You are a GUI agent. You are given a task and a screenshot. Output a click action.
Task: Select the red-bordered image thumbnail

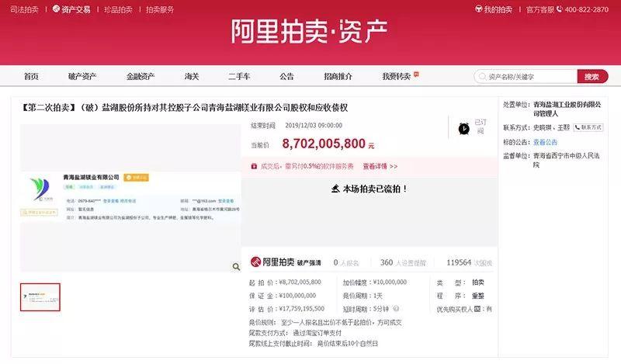pyautogui.click(x=40, y=297)
